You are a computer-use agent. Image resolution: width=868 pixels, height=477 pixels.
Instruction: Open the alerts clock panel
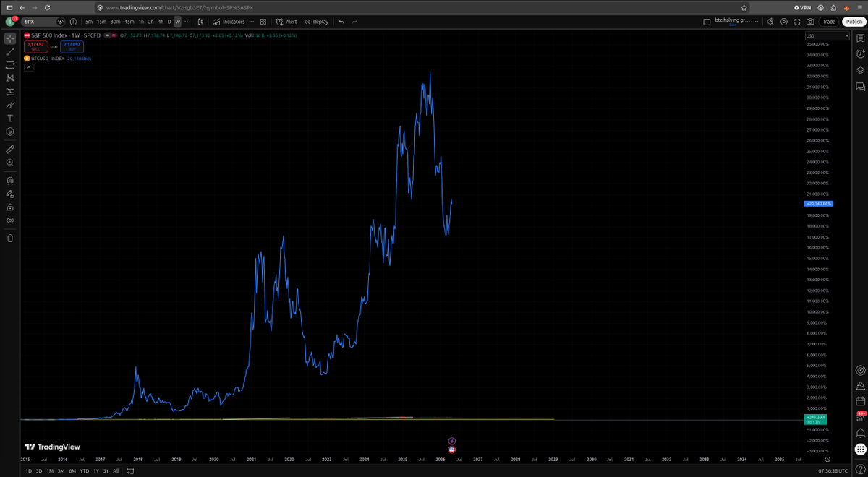tap(860, 54)
